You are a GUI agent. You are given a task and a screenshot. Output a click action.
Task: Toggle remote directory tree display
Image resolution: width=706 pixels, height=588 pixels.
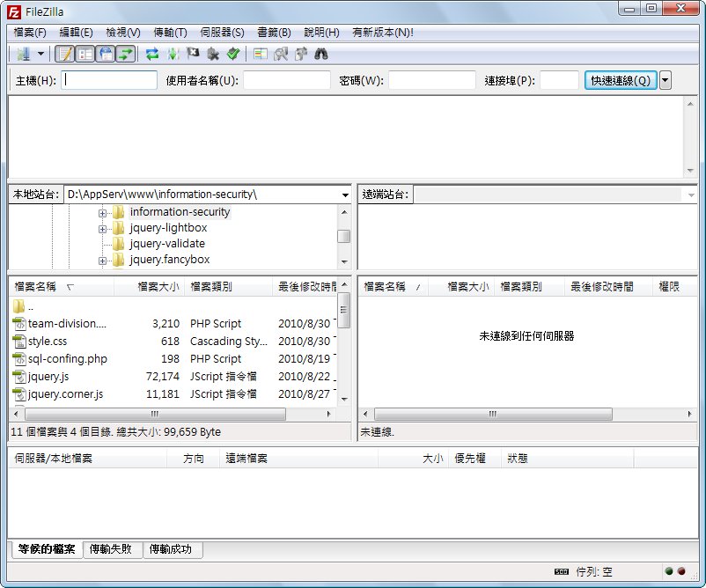tap(106, 54)
